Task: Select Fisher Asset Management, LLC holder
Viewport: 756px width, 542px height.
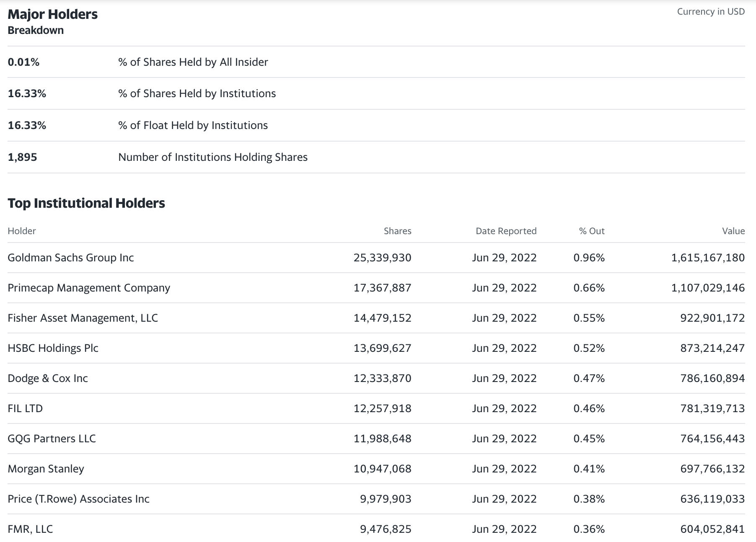Action: (x=83, y=318)
